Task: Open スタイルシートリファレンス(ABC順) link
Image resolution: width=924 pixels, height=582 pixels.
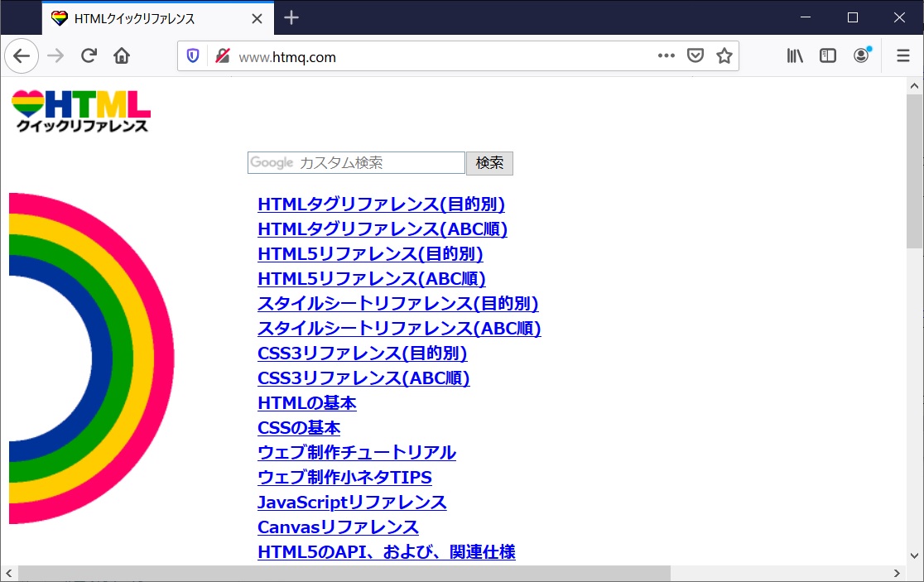Action: (x=399, y=328)
